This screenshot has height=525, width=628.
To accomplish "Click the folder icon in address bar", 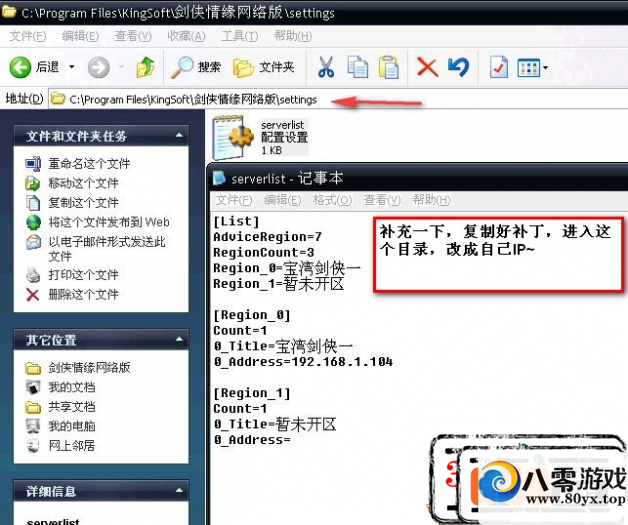I will pos(58,99).
